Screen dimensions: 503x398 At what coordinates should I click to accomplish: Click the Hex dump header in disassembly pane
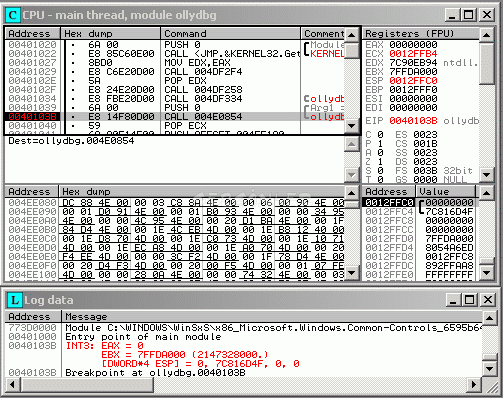pyautogui.click(x=111, y=34)
